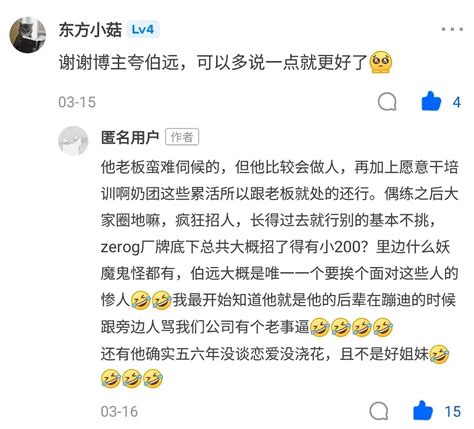Open 东方小菇's profile avatar
Image resolution: width=474 pixels, height=429 pixels.
(27, 35)
